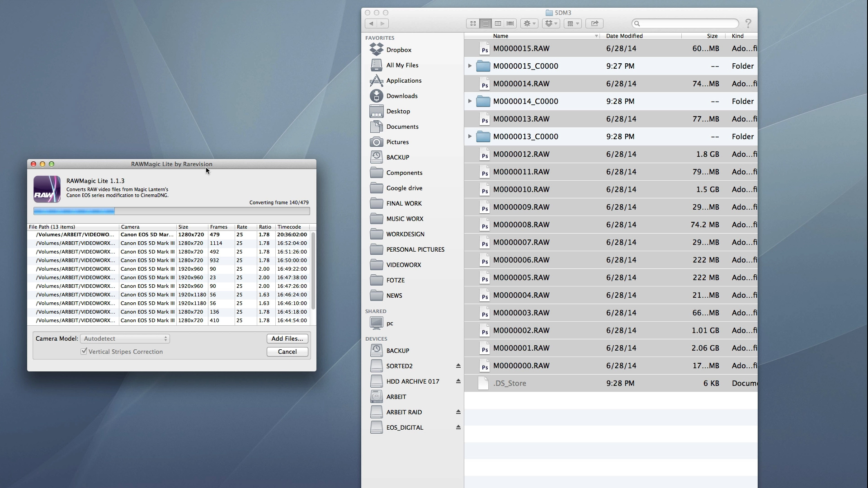Click the Finder help question mark
Screen dimensions: 868x488
click(x=748, y=23)
